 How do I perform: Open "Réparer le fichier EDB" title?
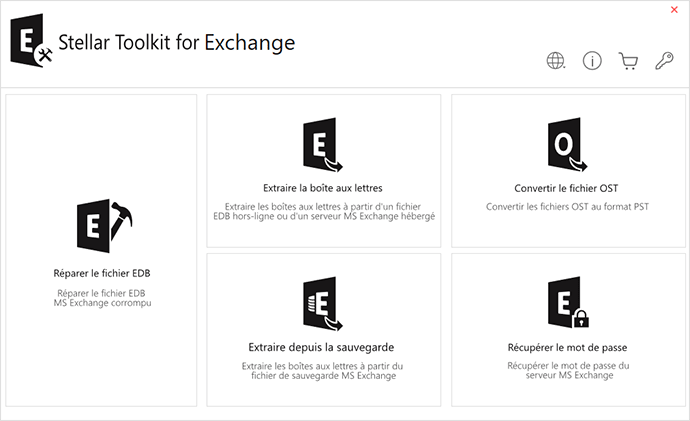tap(102, 273)
